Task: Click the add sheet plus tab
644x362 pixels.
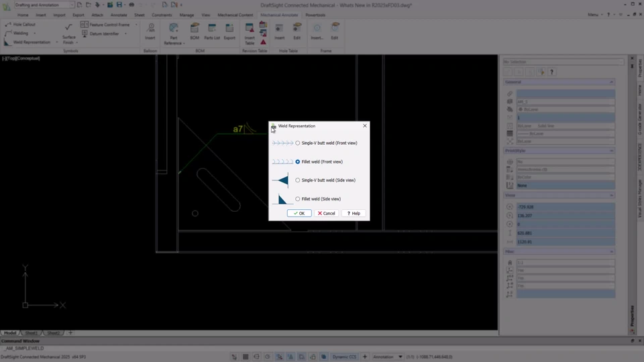Action: (70, 333)
